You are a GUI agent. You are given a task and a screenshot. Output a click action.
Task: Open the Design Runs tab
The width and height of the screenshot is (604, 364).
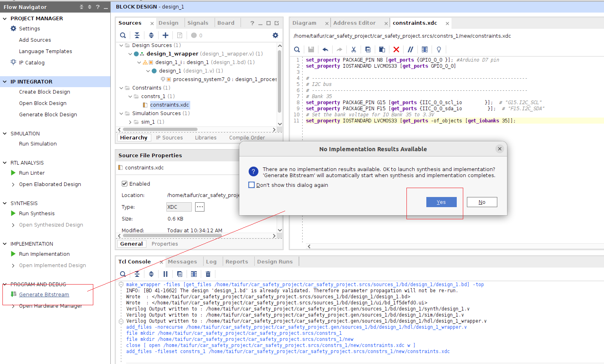(x=275, y=262)
